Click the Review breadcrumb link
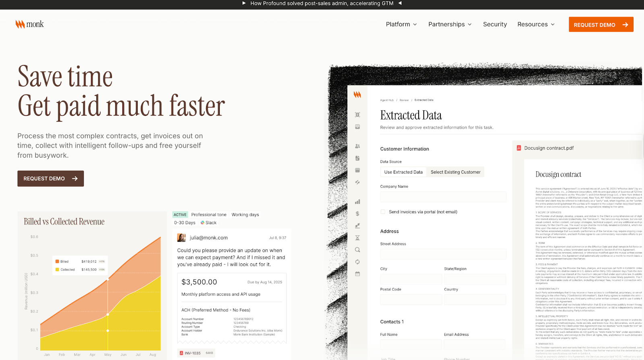Viewport: 644px width, 360px height. coord(404,100)
